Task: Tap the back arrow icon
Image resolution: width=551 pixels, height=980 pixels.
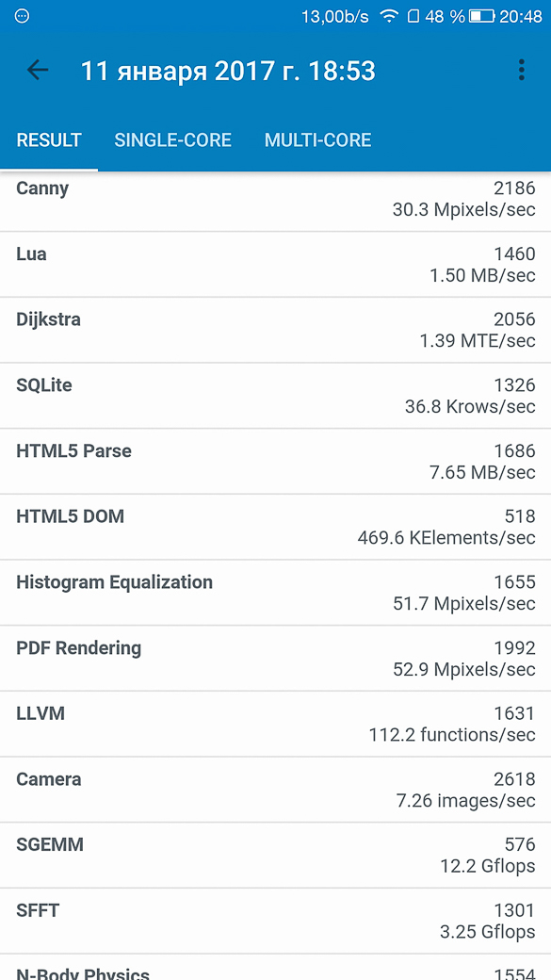Action: pos(38,71)
